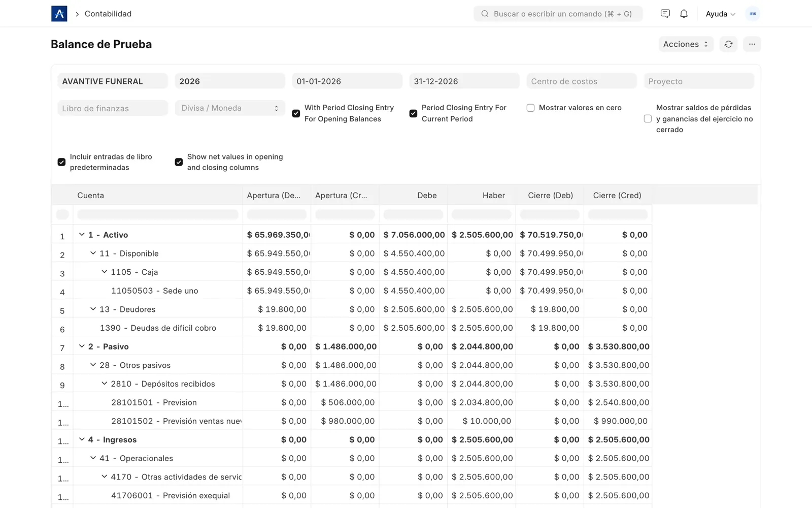Click the Debe column header
The image size is (812, 508).
pyautogui.click(x=413, y=195)
